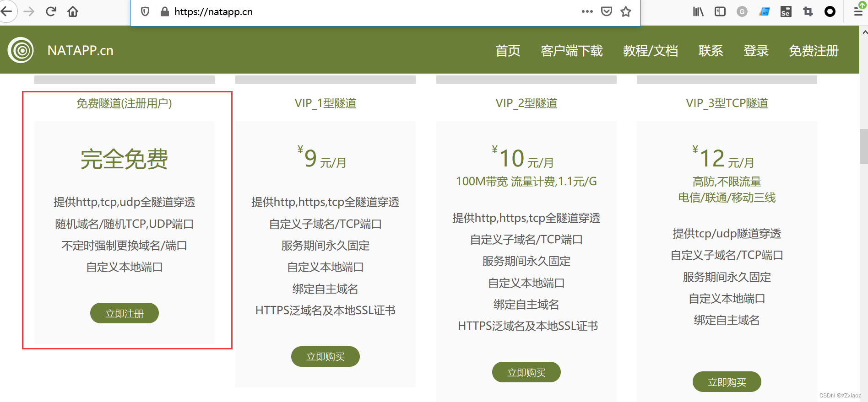Bookmark this page with the star
Viewport: 868px width, 402px height.
(x=626, y=11)
